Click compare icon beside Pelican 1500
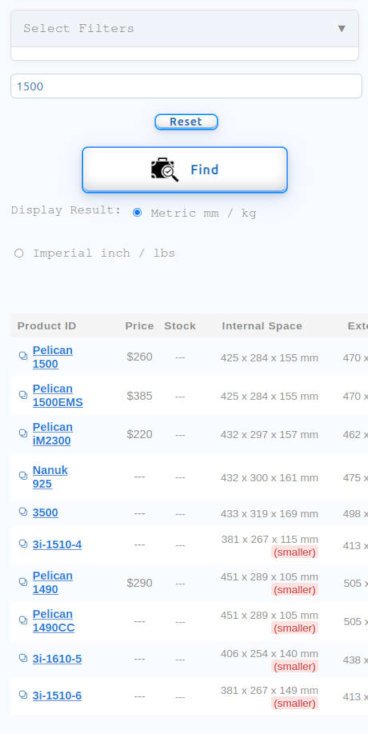Screen dimensions: 368x734 [x=23, y=356]
